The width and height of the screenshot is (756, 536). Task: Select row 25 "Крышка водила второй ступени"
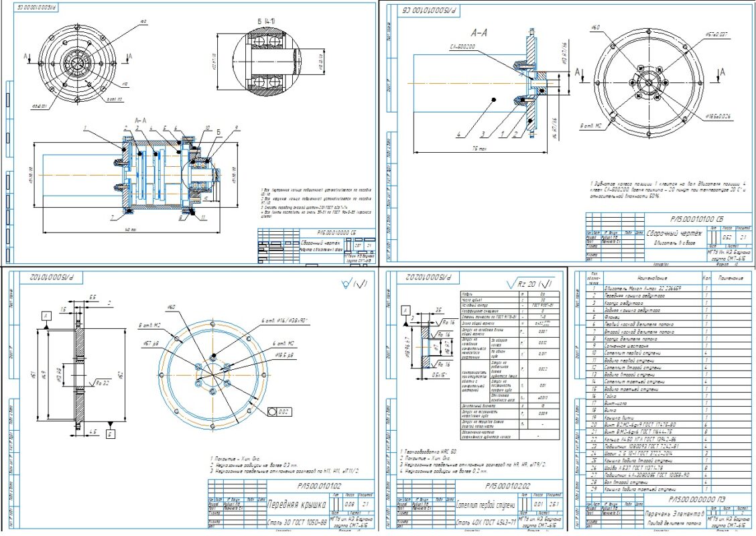point(668,461)
